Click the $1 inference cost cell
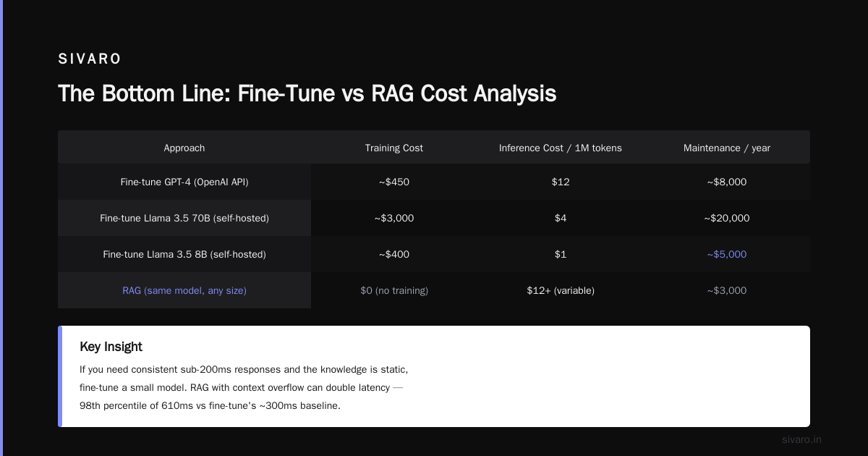The height and width of the screenshot is (456, 868). 561,255
